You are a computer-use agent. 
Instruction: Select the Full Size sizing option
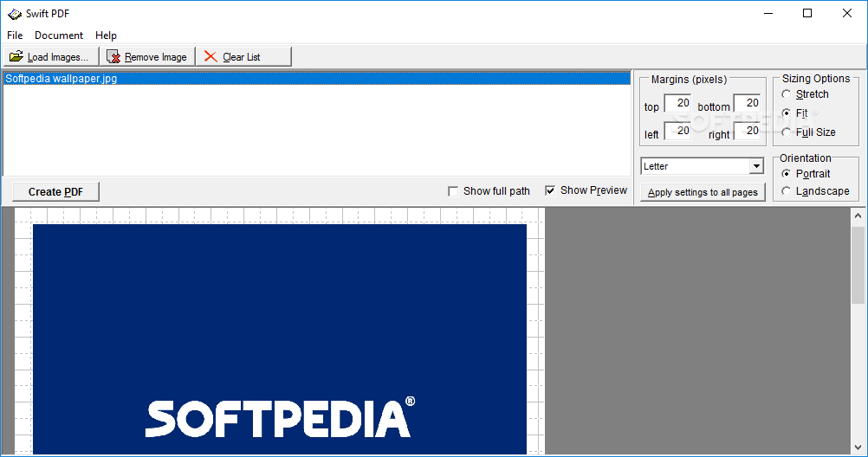(786, 132)
